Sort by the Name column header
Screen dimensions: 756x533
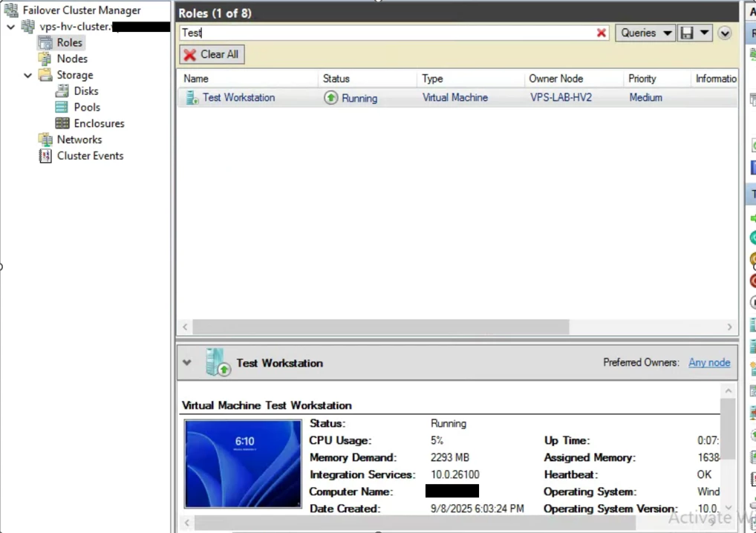click(x=196, y=79)
